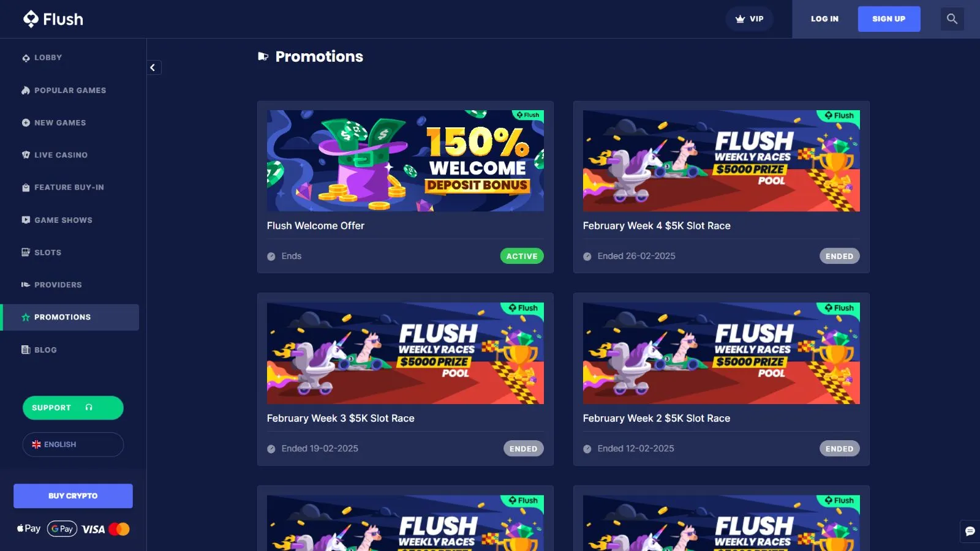Image resolution: width=980 pixels, height=551 pixels.
Task: Open the 150% Welcome Deposit Bonus banner
Action: (405, 161)
